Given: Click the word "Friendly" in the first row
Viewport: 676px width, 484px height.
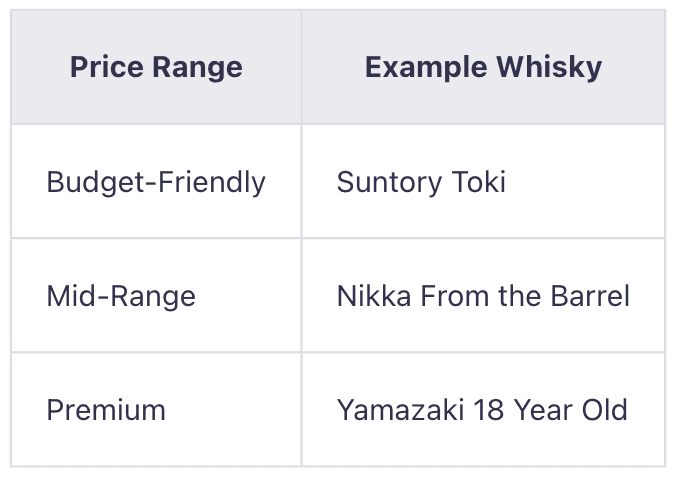Looking at the screenshot, I should coord(217,182).
